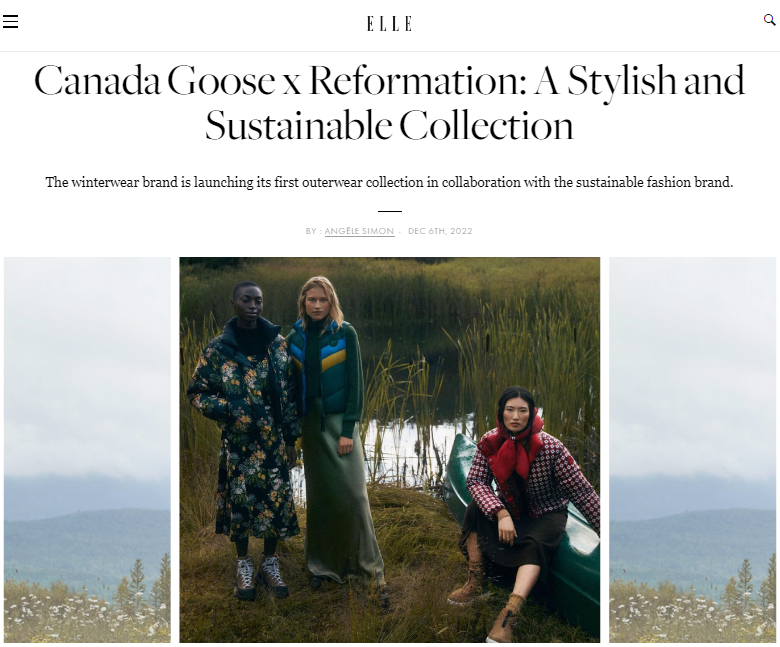Click the Dec 6th, 2022 publish date
Screen dimensions: 780x647
[x=440, y=231]
